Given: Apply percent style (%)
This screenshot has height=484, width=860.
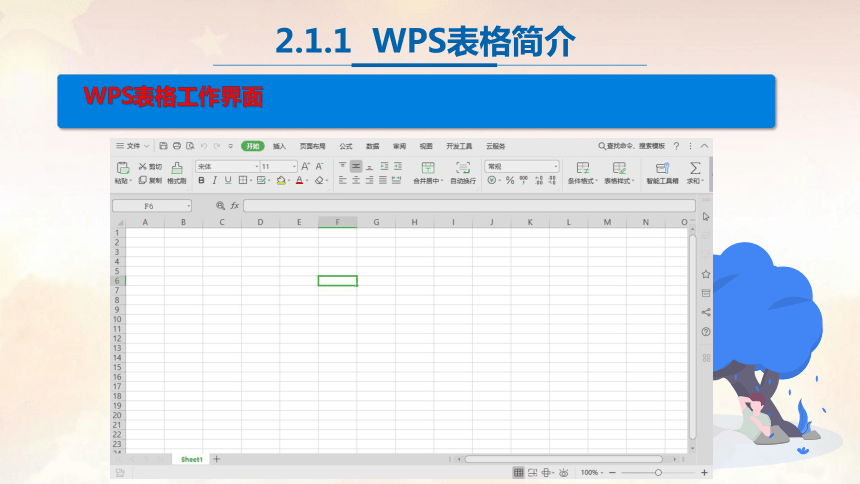Looking at the screenshot, I should tap(510, 181).
